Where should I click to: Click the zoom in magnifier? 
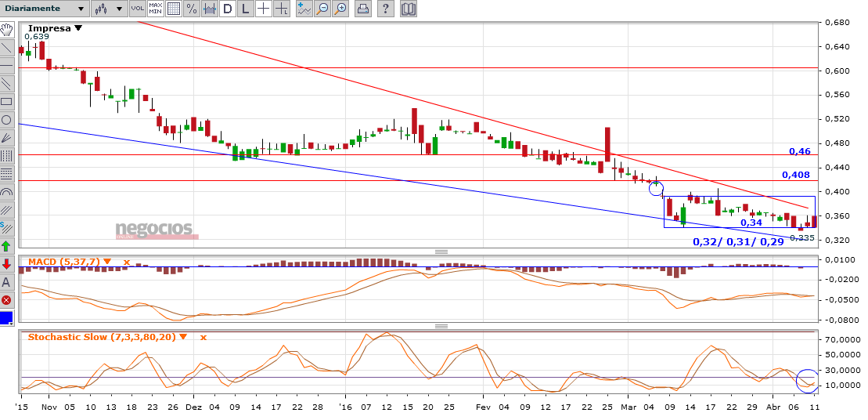[x=340, y=9]
